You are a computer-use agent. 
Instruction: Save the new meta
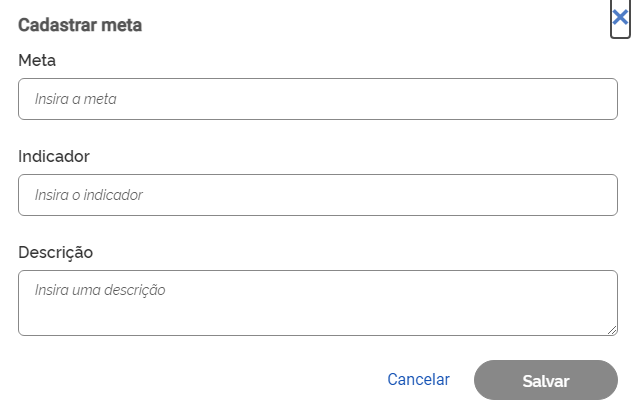pos(545,381)
